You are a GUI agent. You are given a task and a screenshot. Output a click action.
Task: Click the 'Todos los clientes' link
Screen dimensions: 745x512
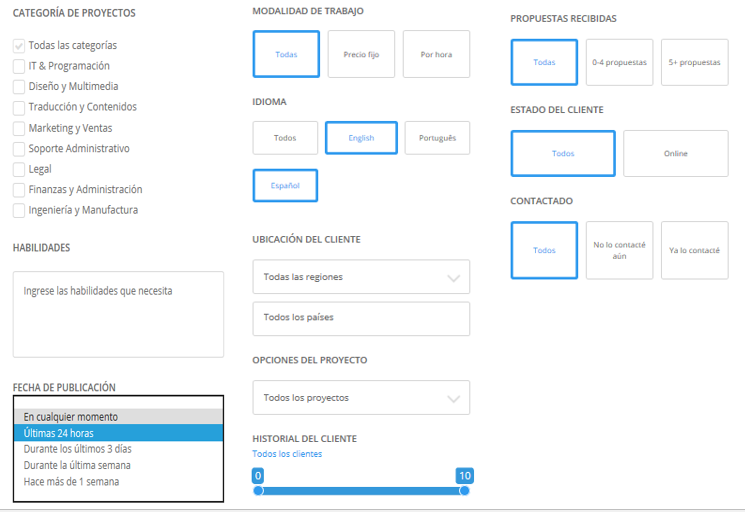287,454
